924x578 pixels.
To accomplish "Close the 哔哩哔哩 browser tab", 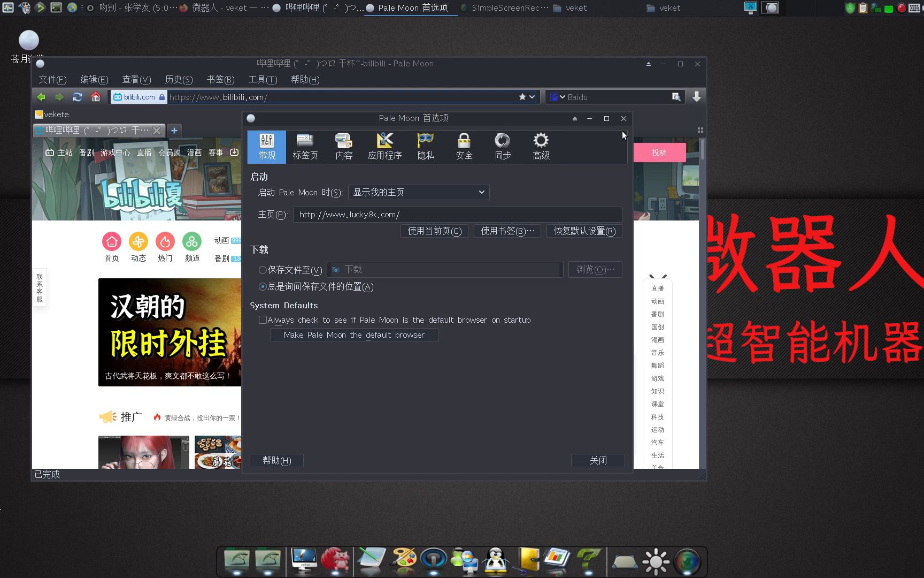I will (x=157, y=130).
